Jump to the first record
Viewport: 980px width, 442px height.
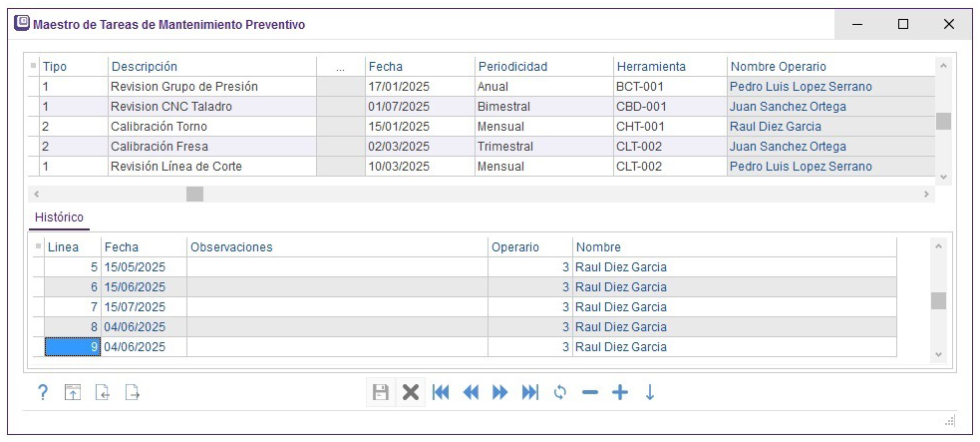click(441, 393)
